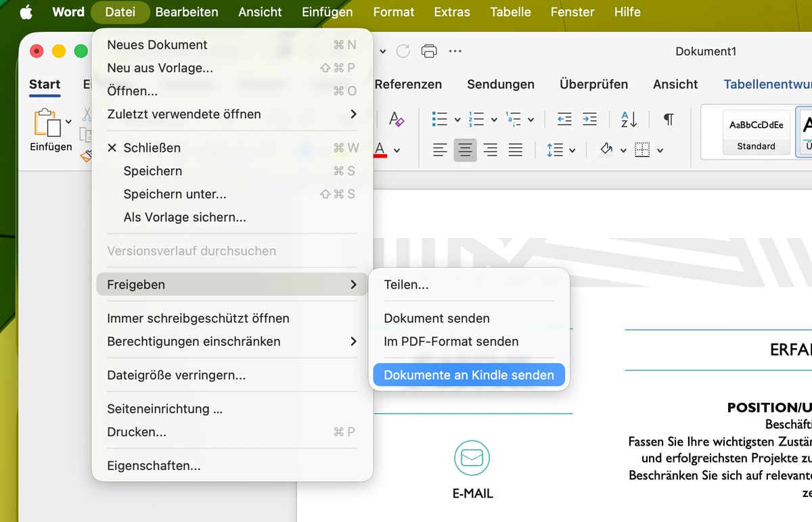Viewport: 812px width, 522px height.
Task: Click the print icon in title bar
Action: coord(428,51)
